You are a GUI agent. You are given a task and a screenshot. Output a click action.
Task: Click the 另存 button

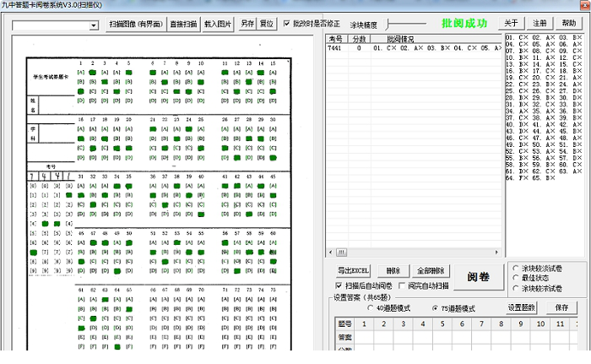click(x=247, y=24)
